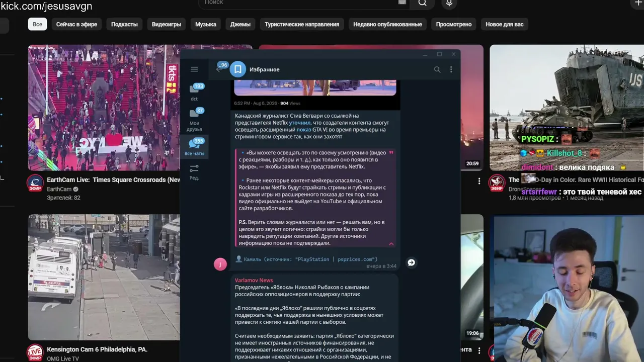Open Kensington Cam 6 Philadelphia video title
The width and height of the screenshot is (644, 362).
[x=97, y=349]
